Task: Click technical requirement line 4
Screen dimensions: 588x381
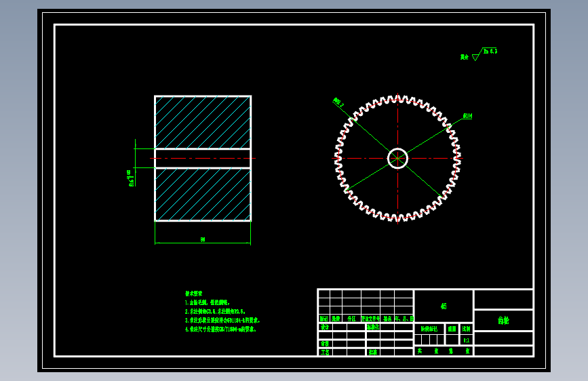Action: point(220,329)
